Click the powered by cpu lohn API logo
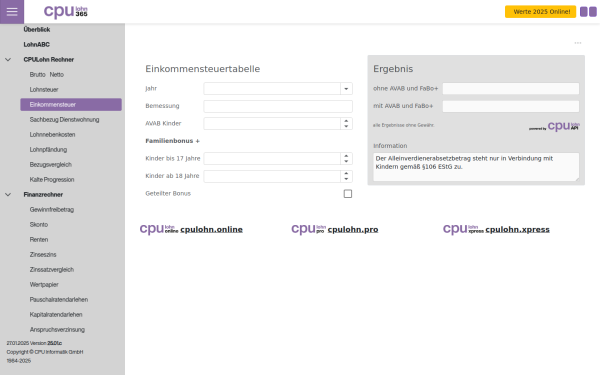Viewport: 600px width, 375px height. click(554, 126)
